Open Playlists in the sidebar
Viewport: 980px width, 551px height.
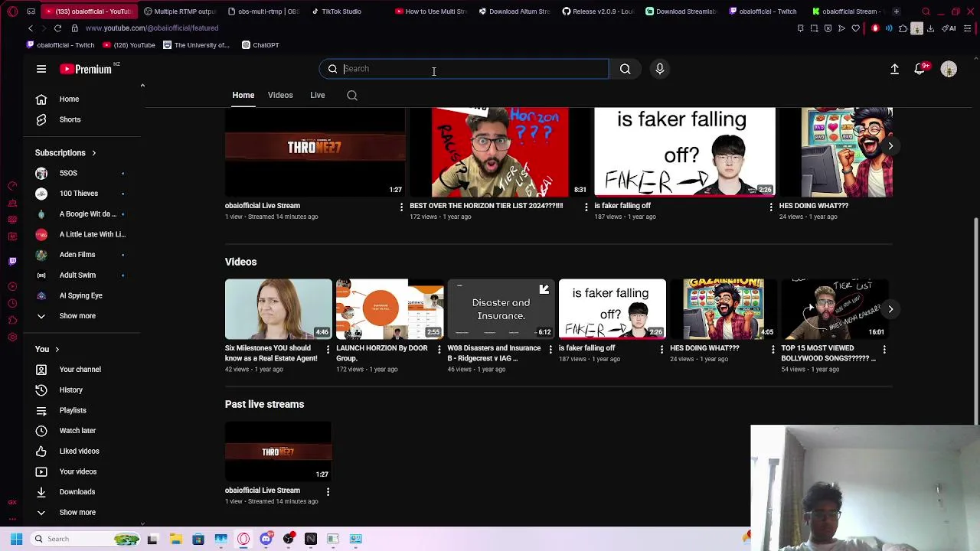(73, 410)
